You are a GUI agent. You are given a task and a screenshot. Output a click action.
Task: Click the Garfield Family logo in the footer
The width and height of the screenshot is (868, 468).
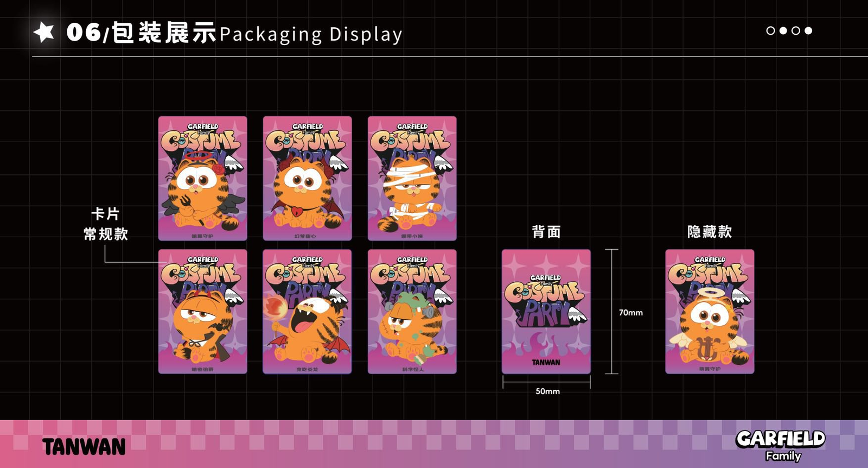click(780, 445)
